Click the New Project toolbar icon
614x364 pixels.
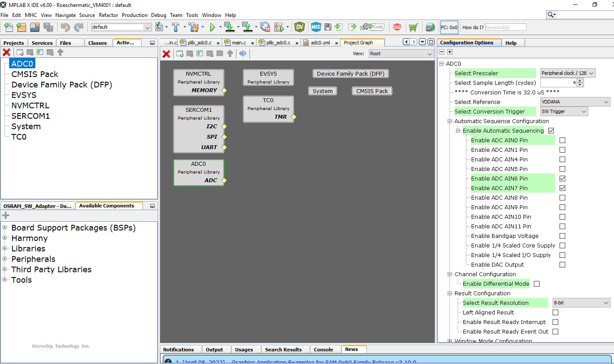coord(21,27)
